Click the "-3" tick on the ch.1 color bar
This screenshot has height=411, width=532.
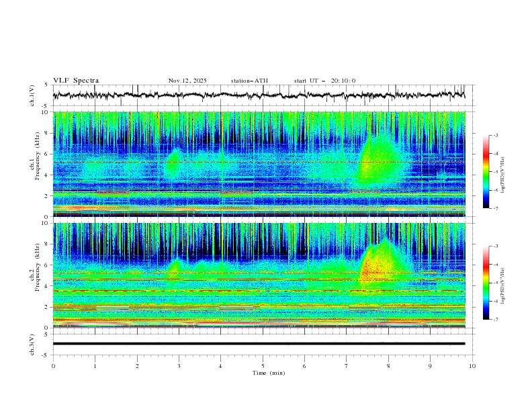[496, 135]
